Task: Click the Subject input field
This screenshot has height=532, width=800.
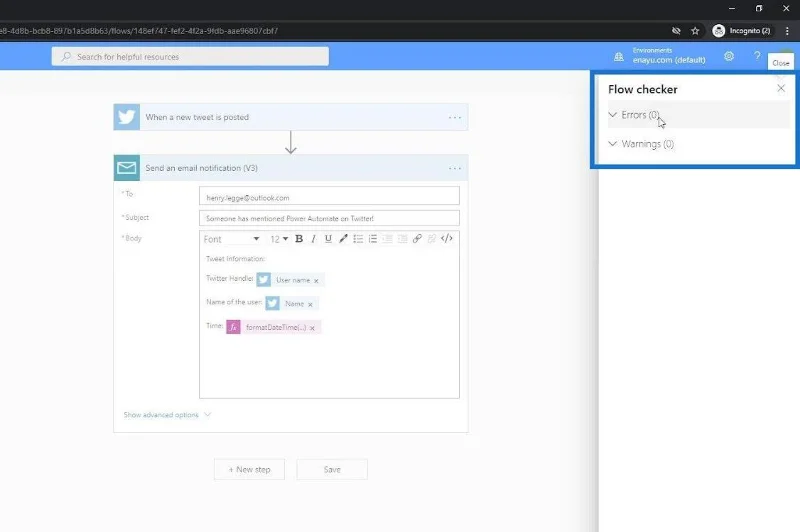Action: coord(329,218)
